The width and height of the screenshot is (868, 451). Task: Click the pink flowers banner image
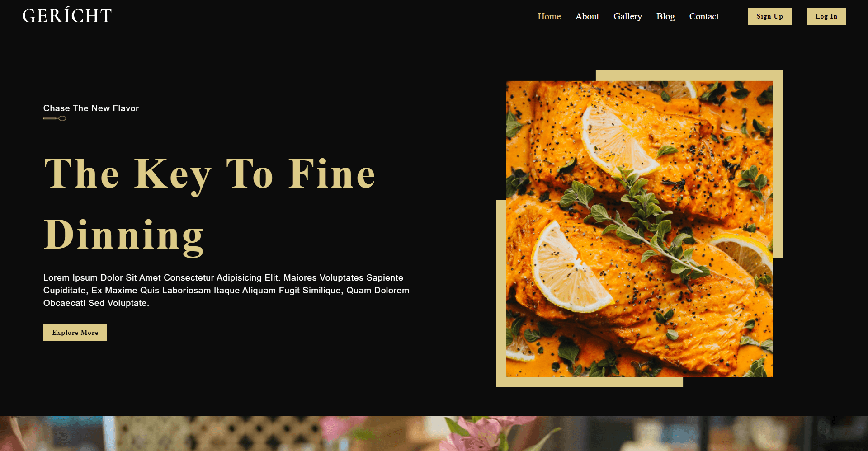point(434,433)
